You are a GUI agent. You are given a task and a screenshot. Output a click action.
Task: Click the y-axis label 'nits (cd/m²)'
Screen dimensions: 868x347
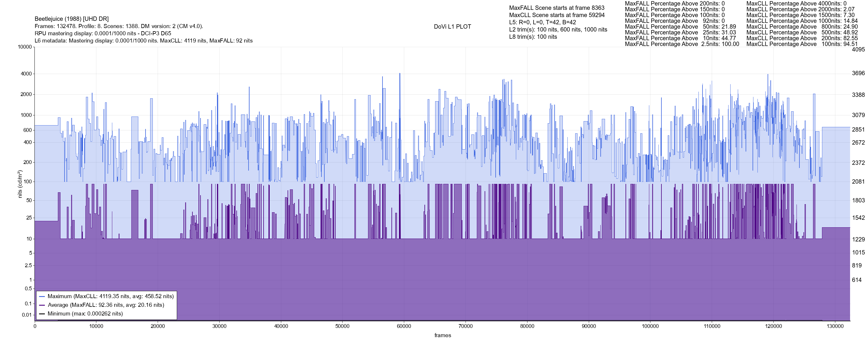coord(20,184)
